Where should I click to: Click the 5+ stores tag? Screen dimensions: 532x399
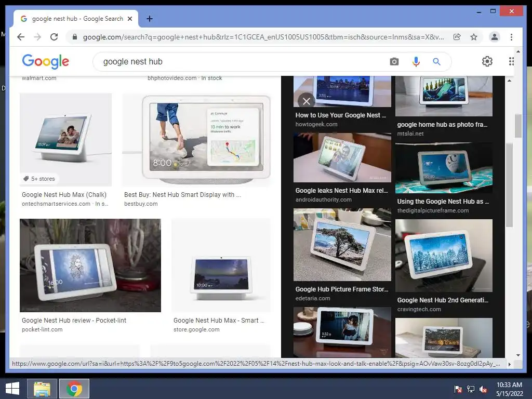(39, 179)
